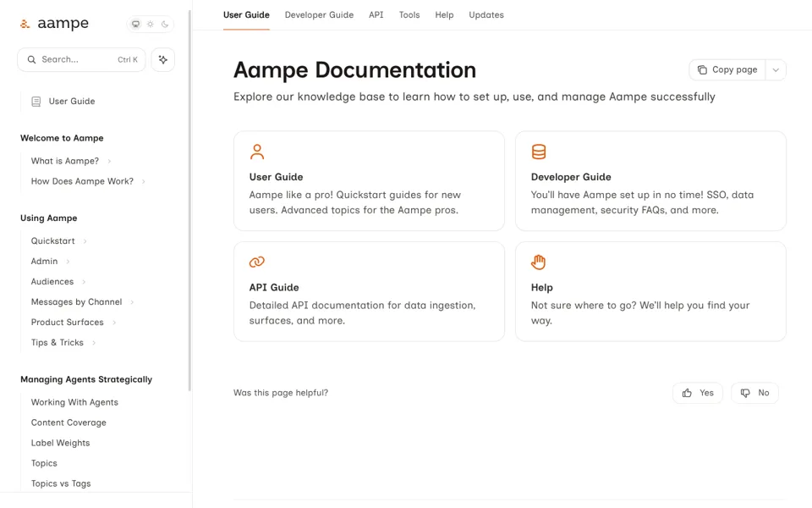Screen dimensions: 812x508
Task: Click Managing Agents Strategically heading
Action: tap(86, 379)
